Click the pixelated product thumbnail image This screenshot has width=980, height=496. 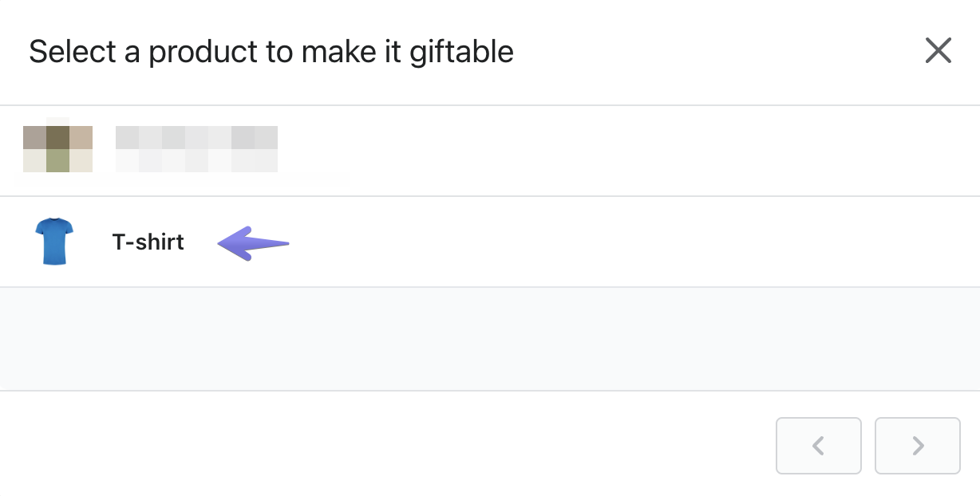tap(57, 149)
